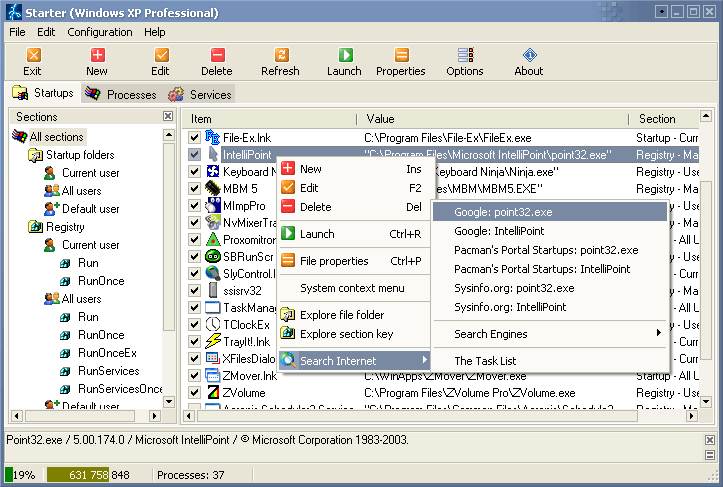Image resolution: width=723 pixels, height=487 pixels.
Task: Disable the IntelliPoint startup entry checkbox
Action: [x=195, y=155]
